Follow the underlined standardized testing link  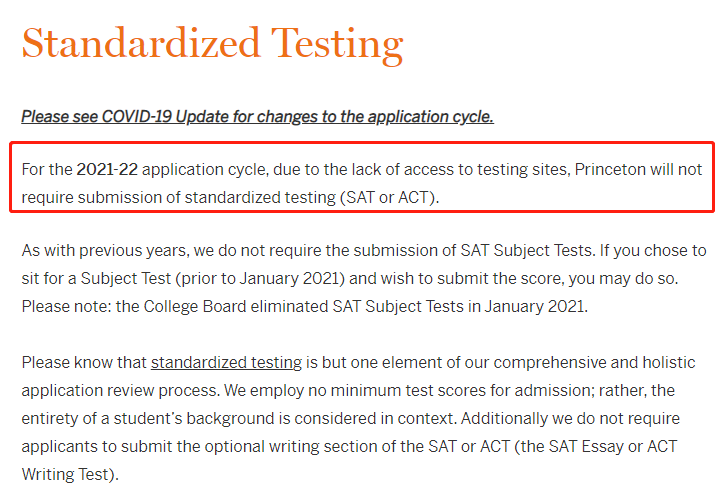[x=226, y=363]
